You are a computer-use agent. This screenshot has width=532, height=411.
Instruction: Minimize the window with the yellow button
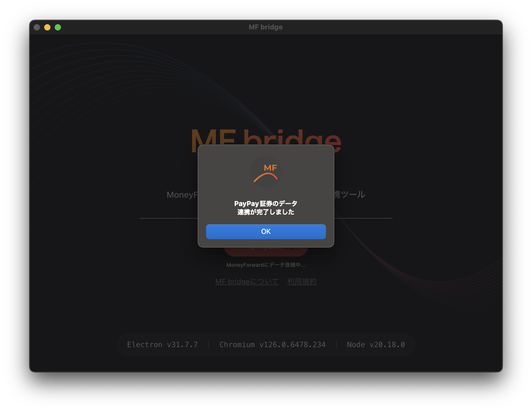pos(47,27)
